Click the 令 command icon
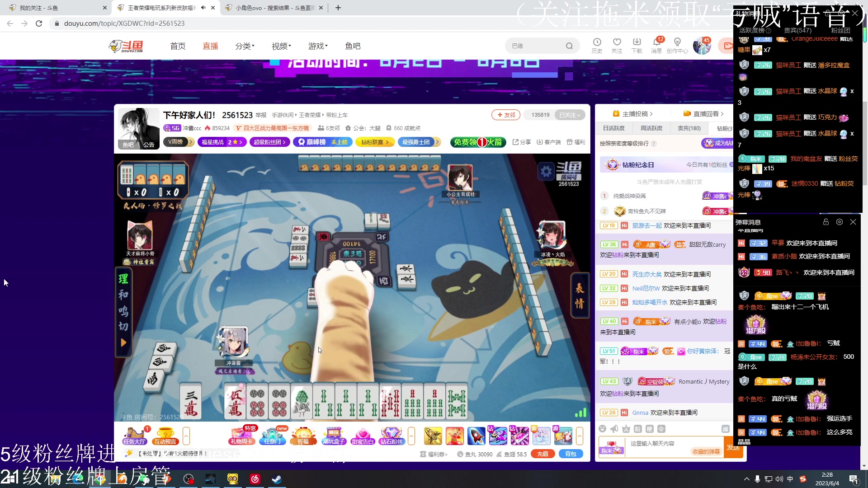 pos(661,429)
